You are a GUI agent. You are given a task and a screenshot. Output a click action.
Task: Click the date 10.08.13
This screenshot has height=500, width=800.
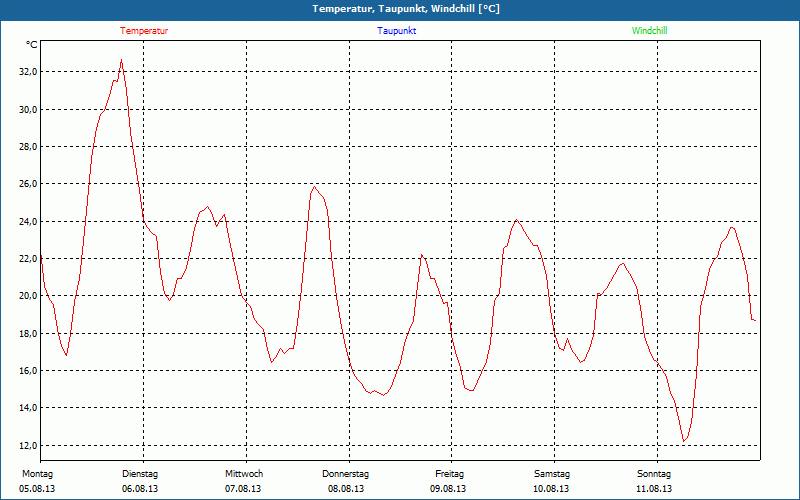551,489
